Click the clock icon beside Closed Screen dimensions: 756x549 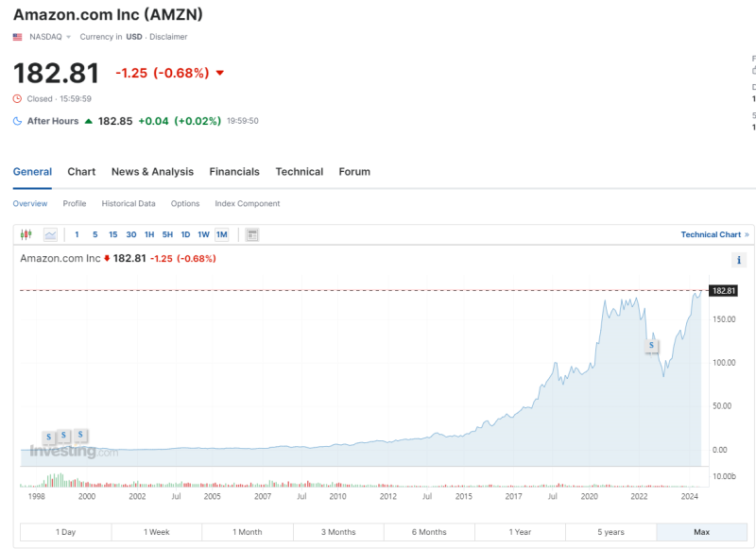[x=17, y=99]
